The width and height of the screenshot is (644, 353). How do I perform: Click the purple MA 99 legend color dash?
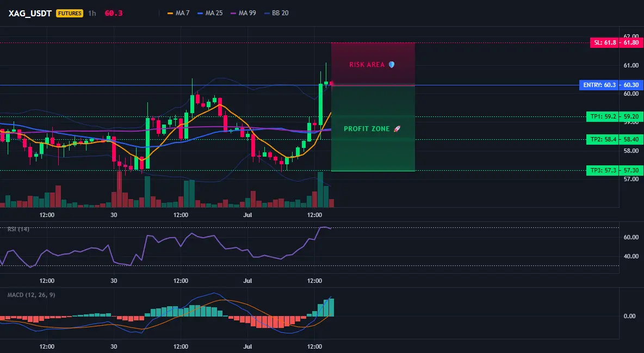[234, 13]
